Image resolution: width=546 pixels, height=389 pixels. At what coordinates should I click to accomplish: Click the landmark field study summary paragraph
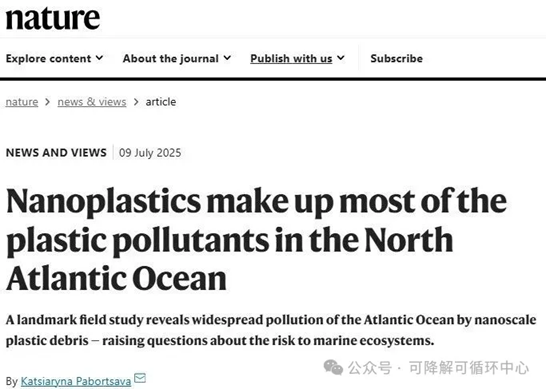271,330
